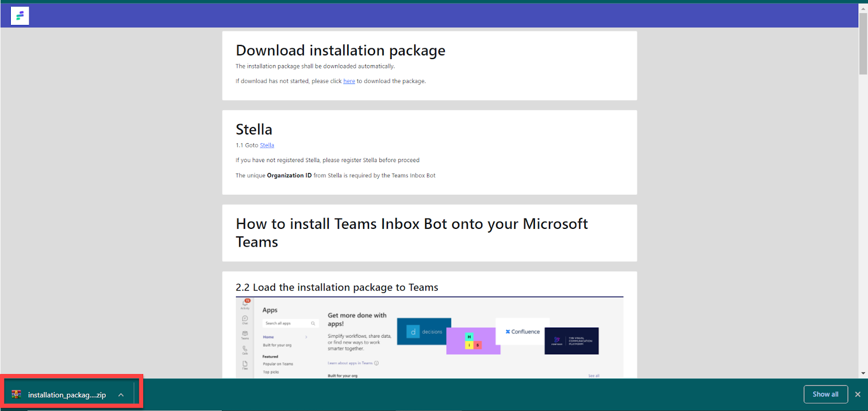This screenshot has width=868, height=411.
Task: Click the dark Visual Communication Platform tile
Action: point(571,341)
